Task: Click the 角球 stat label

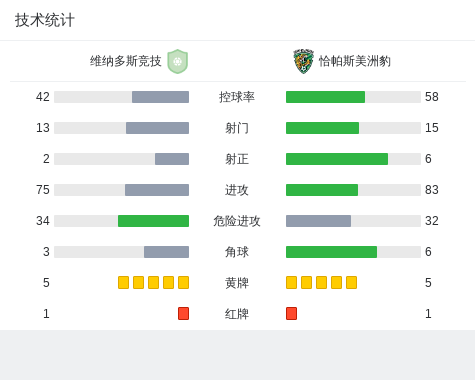Action: click(x=237, y=252)
